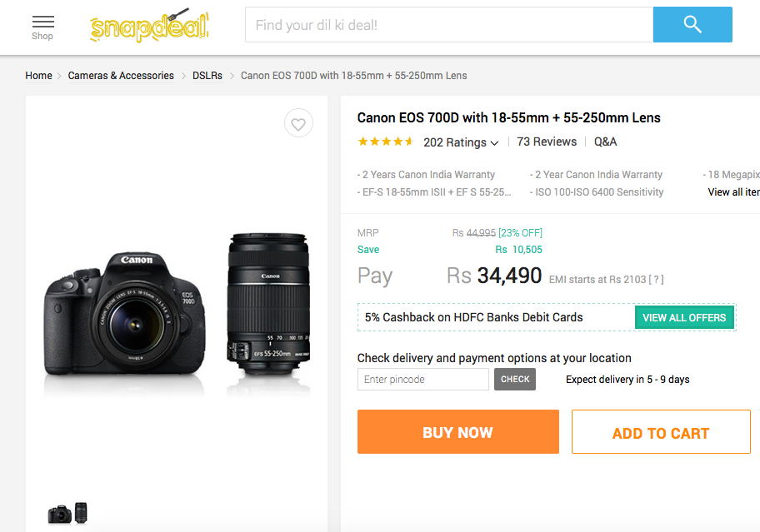Go to Home breadcrumb

coord(38,76)
